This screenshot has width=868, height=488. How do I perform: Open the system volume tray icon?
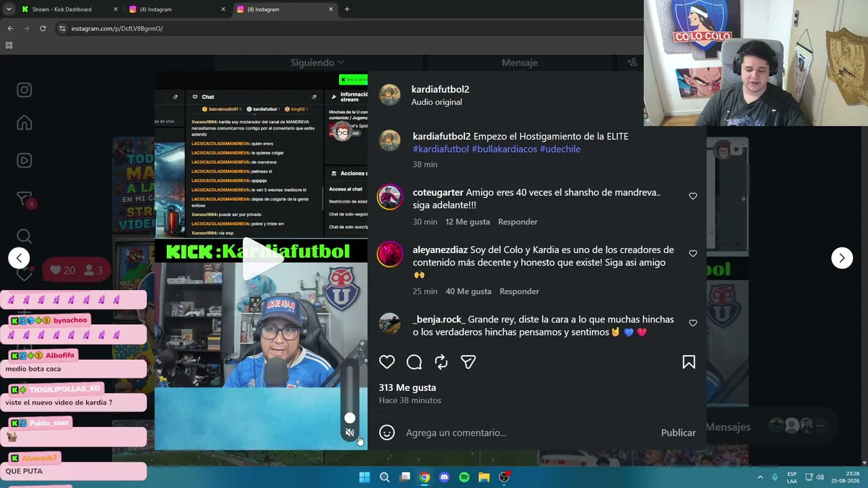tap(820, 477)
